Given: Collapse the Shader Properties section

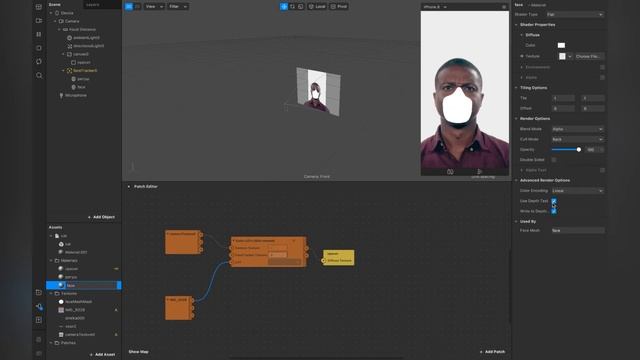Looking at the screenshot, I should (x=516, y=25).
